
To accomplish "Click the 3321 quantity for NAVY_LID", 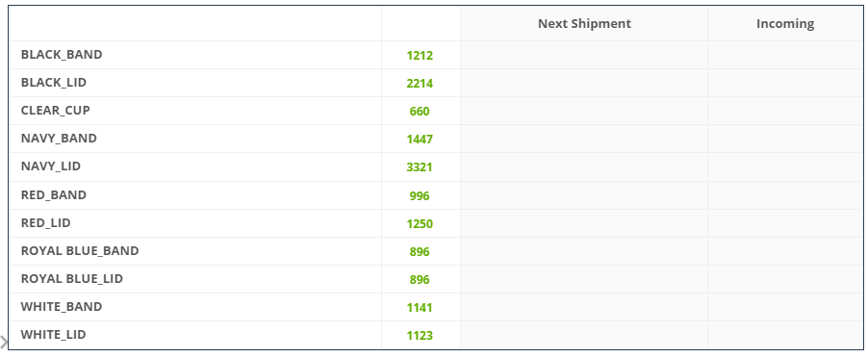I will (420, 167).
